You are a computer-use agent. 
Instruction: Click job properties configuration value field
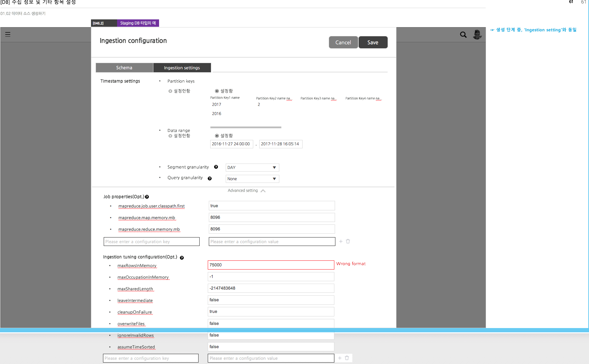(x=272, y=242)
